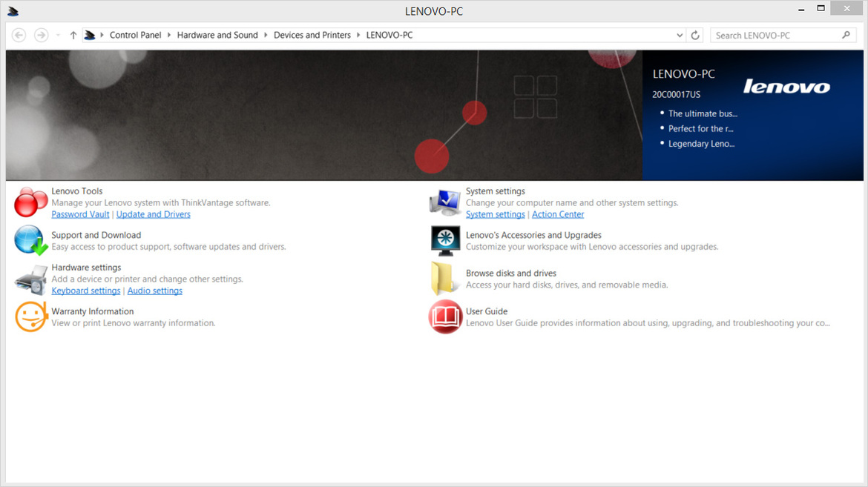Navigate to Hardware and Sound breadcrumb
Viewport: 868px width, 487px height.
[217, 35]
